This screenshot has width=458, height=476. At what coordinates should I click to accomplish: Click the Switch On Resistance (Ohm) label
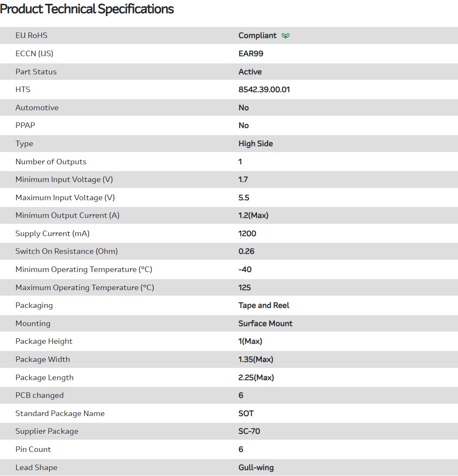[x=66, y=251]
